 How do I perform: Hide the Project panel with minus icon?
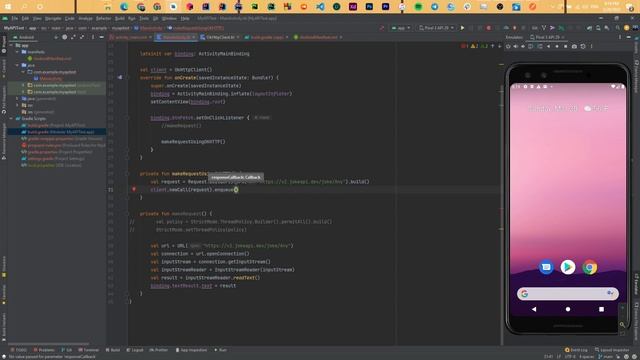tap(101, 37)
